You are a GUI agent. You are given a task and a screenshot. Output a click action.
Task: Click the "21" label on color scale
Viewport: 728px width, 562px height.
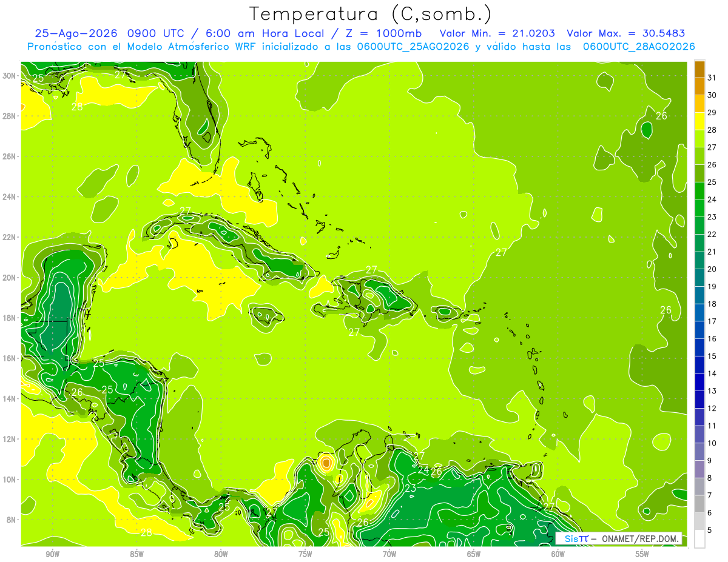click(712, 252)
